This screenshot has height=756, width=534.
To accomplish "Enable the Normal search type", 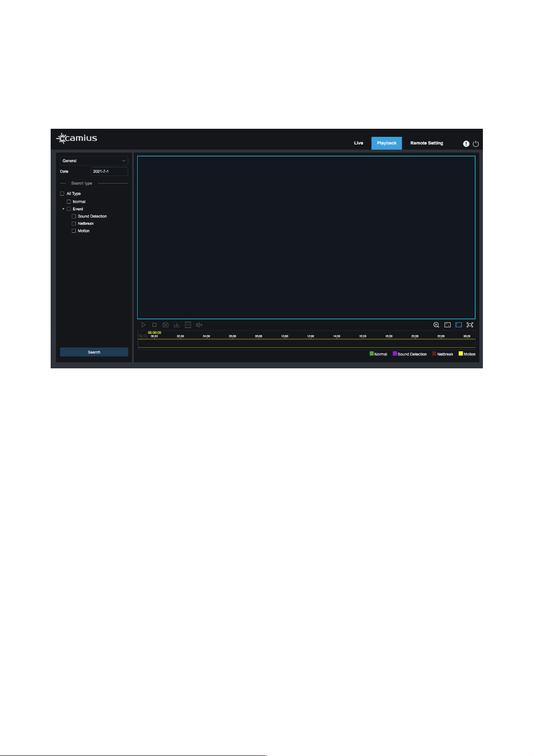I will coord(69,202).
